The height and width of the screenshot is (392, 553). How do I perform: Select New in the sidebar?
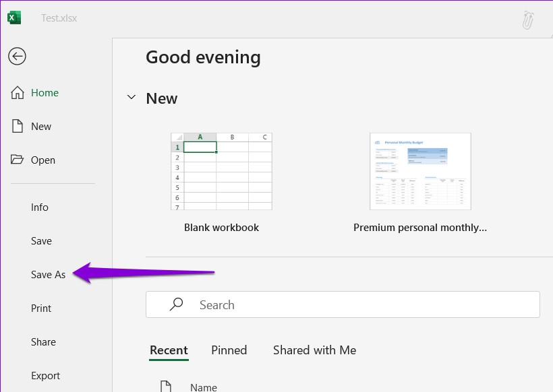(x=41, y=127)
